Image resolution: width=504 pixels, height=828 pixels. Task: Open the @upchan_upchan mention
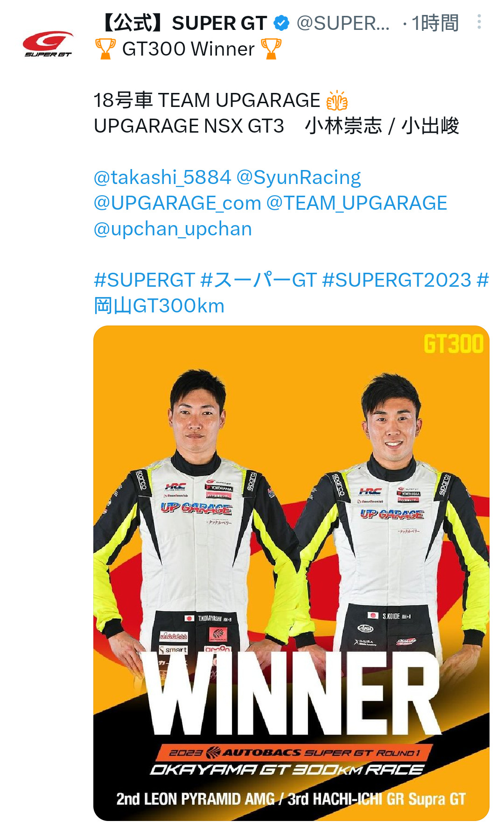(x=173, y=229)
